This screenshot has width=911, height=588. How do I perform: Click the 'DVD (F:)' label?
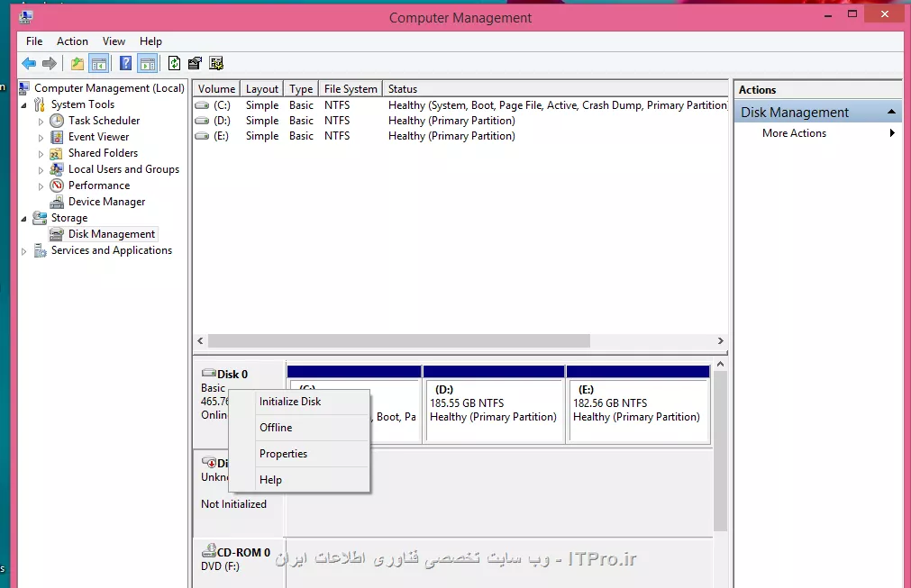(220, 566)
